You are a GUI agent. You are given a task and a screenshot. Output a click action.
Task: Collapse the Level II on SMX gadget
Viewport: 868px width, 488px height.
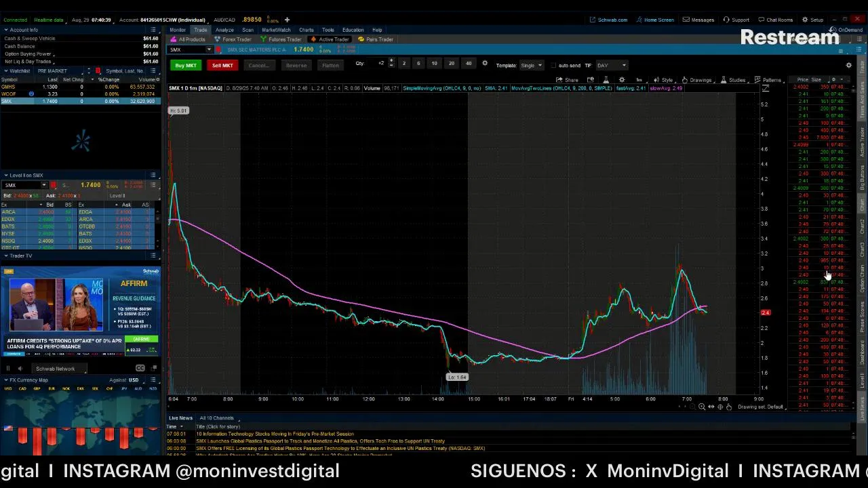[6, 175]
